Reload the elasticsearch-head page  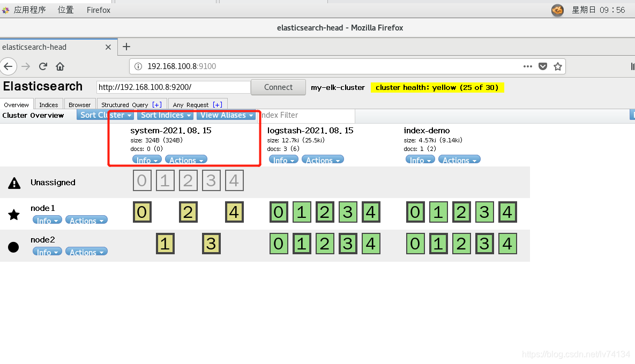point(43,66)
